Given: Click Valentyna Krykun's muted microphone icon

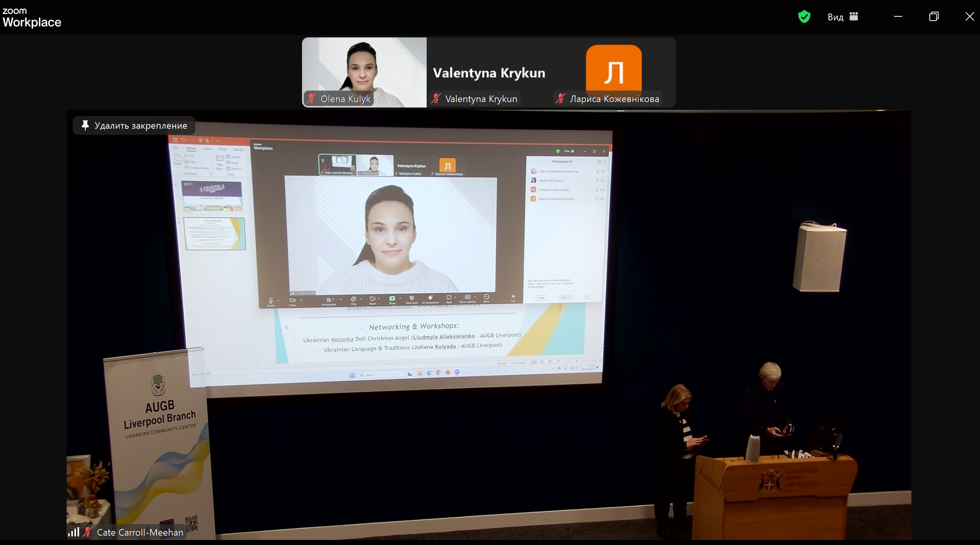Looking at the screenshot, I should [436, 99].
